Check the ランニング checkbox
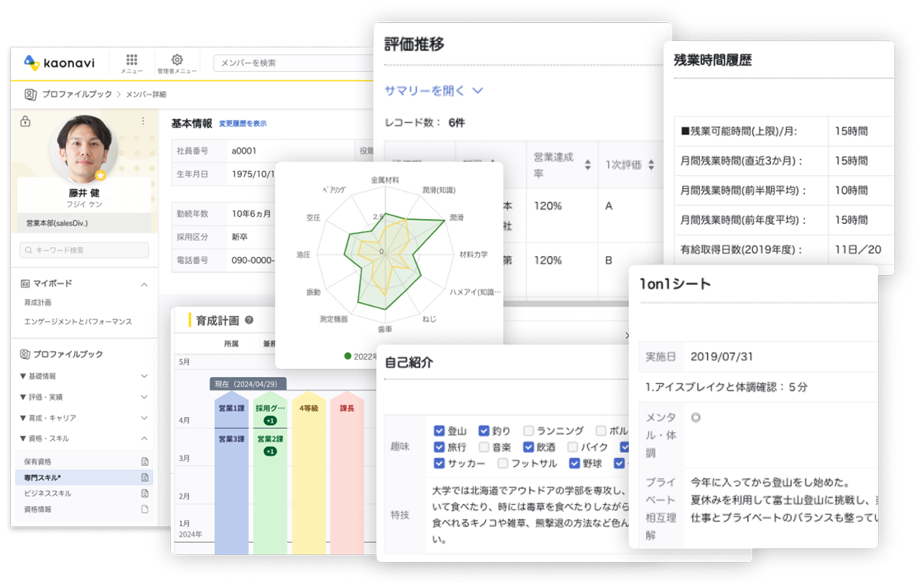 [x=528, y=431]
